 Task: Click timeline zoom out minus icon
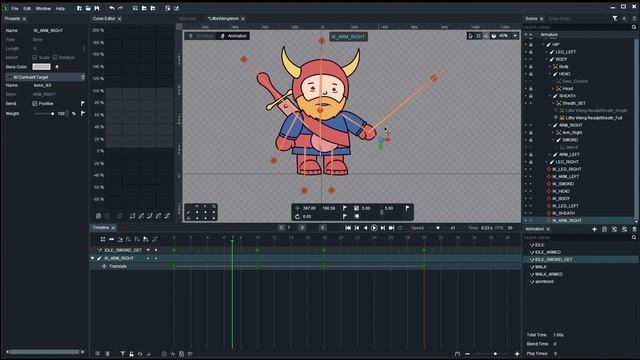pyautogui.click(x=468, y=354)
